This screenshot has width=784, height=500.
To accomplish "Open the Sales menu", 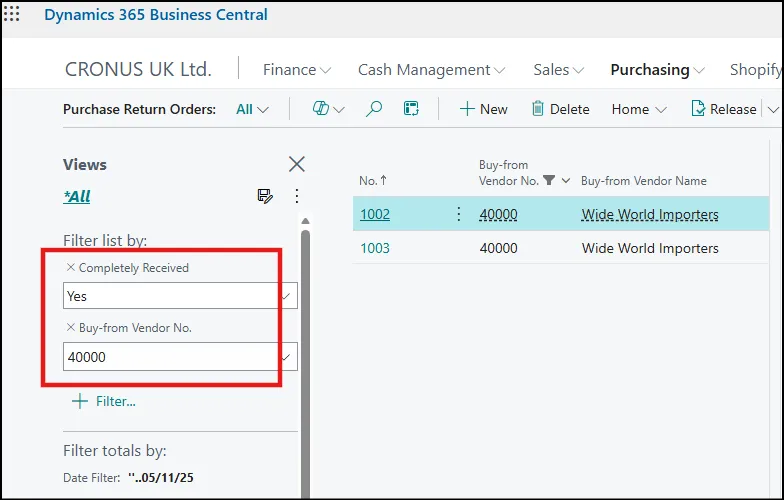I will [x=558, y=70].
